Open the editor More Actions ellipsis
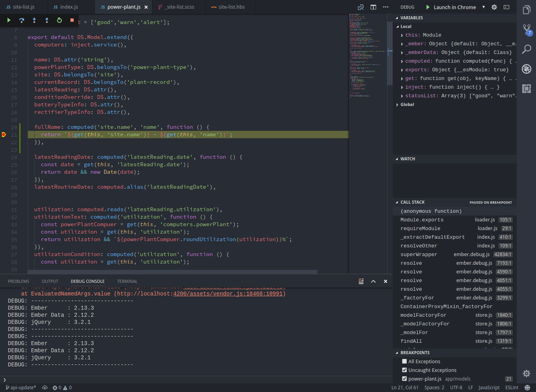The height and width of the screenshot is (392, 536). coord(386,7)
